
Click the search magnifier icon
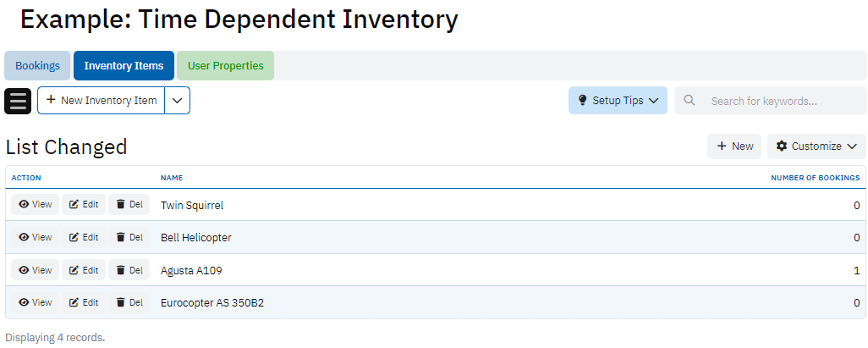tap(689, 101)
